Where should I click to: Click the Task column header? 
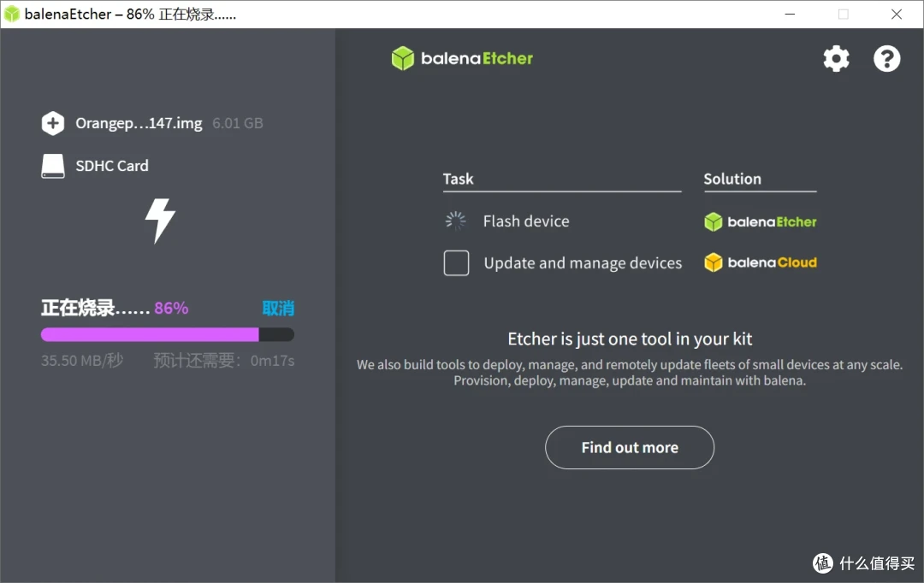[458, 179]
